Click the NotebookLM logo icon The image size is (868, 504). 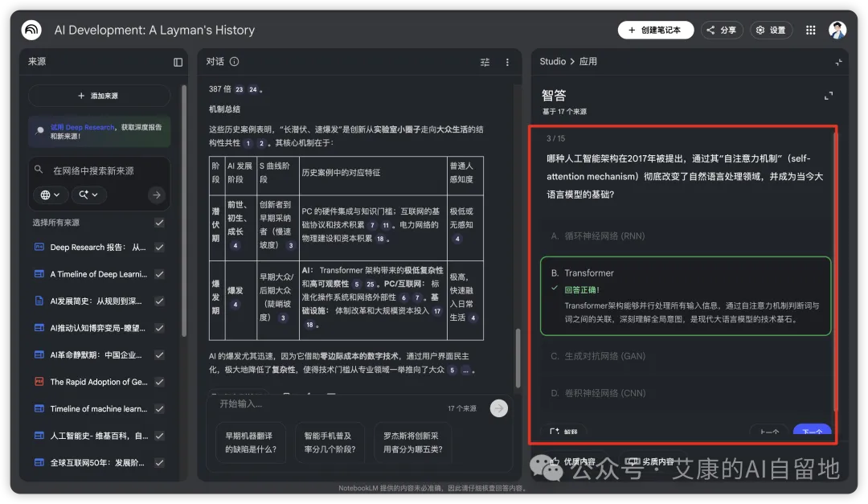tap(31, 30)
